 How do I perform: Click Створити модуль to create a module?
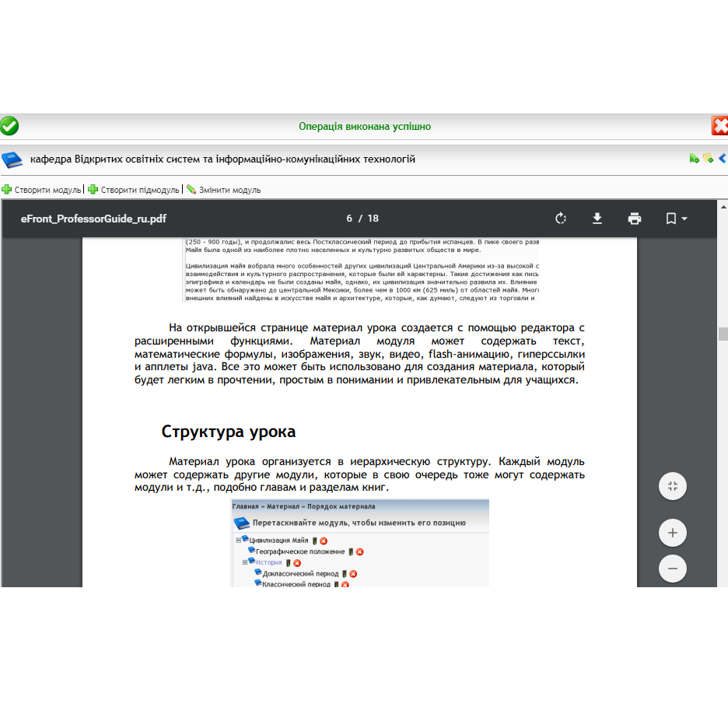point(44,189)
